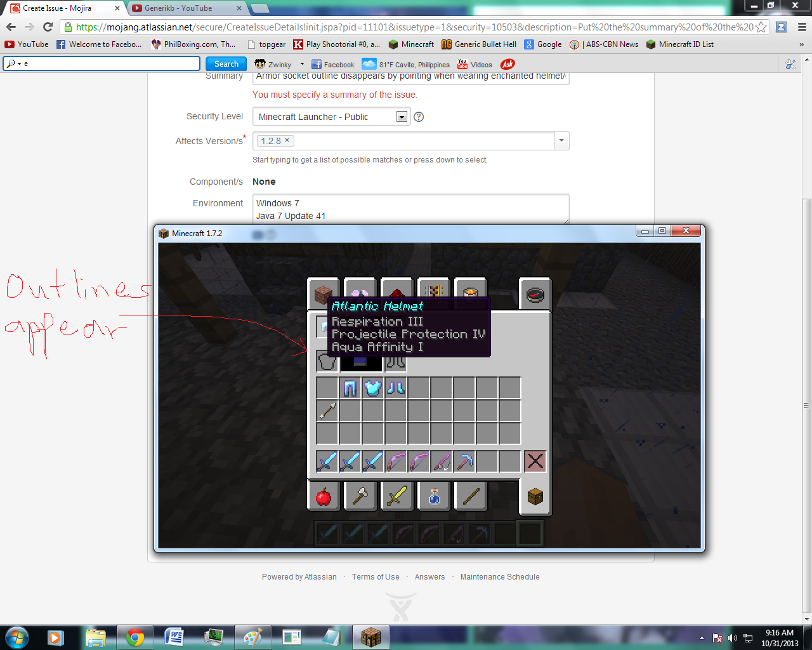The width and height of the screenshot is (812, 650).
Task: Open the Search Items compass tab
Action: point(535,294)
